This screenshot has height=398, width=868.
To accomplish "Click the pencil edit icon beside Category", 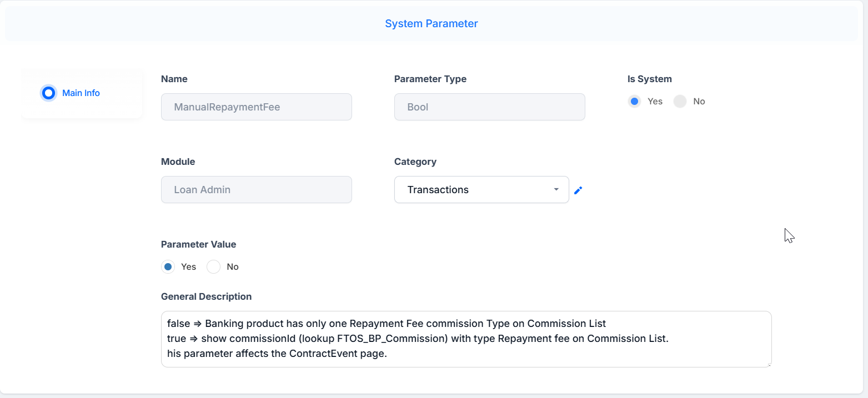I will point(578,190).
